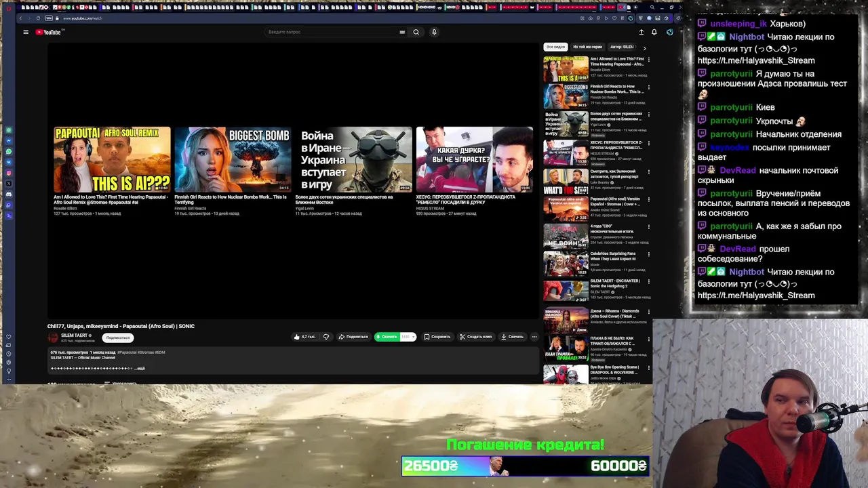
Task: Click 'Сохранить' to save video to playlist
Action: tap(437, 337)
